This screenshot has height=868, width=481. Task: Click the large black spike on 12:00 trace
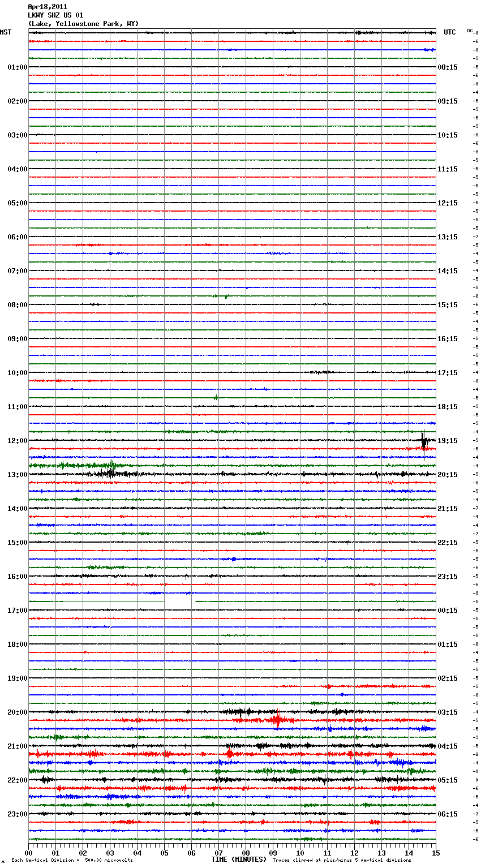click(424, 439)
